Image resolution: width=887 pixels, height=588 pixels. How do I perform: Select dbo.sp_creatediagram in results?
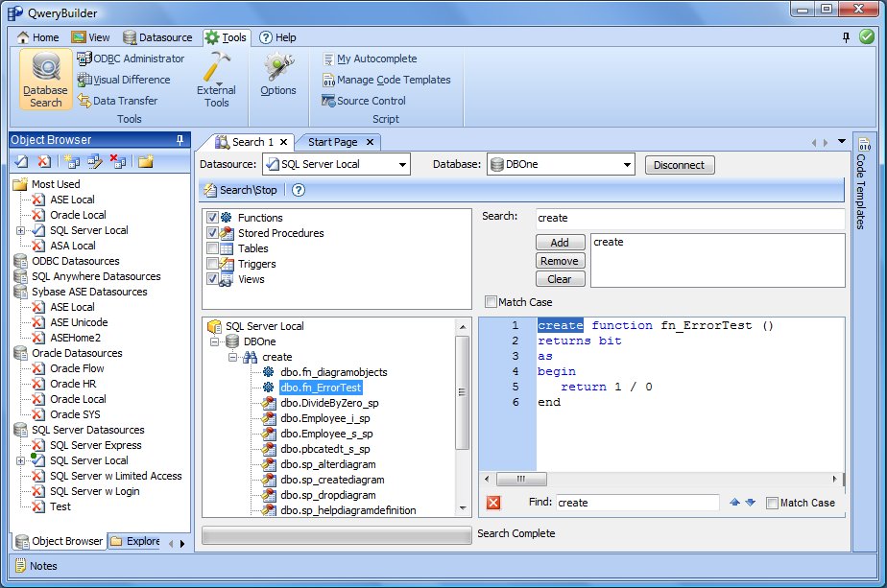tap(332, 480)
